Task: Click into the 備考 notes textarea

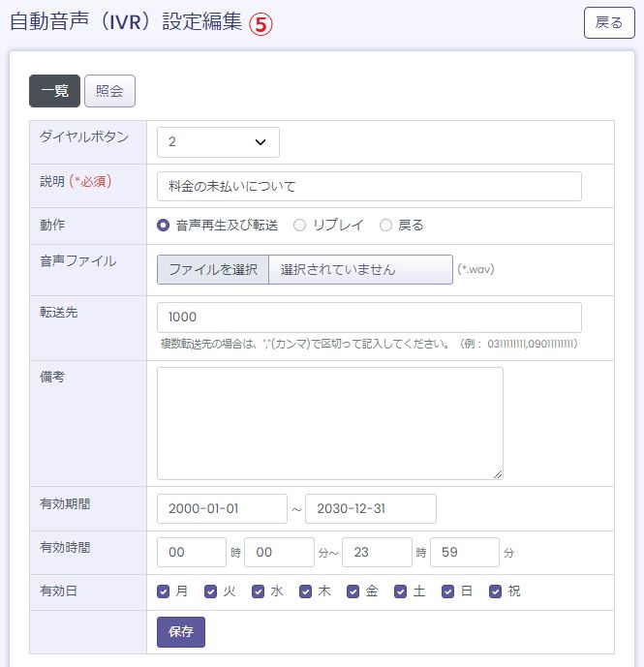Action: (329, 423)
